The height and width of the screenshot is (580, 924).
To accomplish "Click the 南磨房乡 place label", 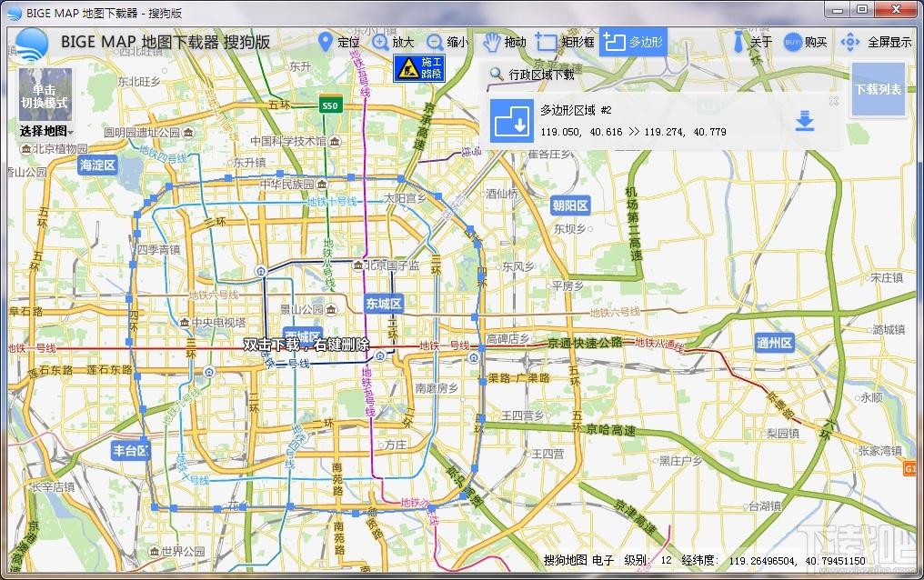I will (436, 388).
